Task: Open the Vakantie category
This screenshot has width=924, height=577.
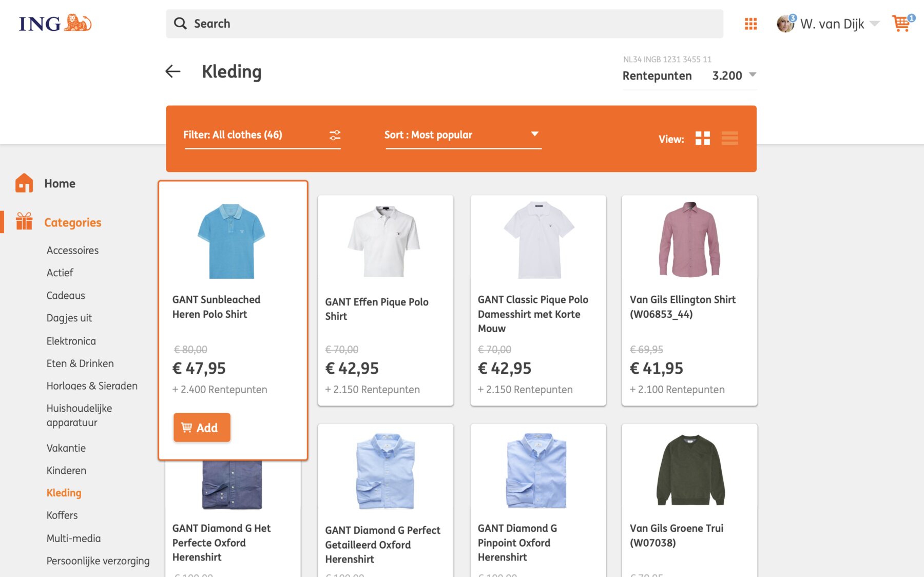Action: [66, 448]
